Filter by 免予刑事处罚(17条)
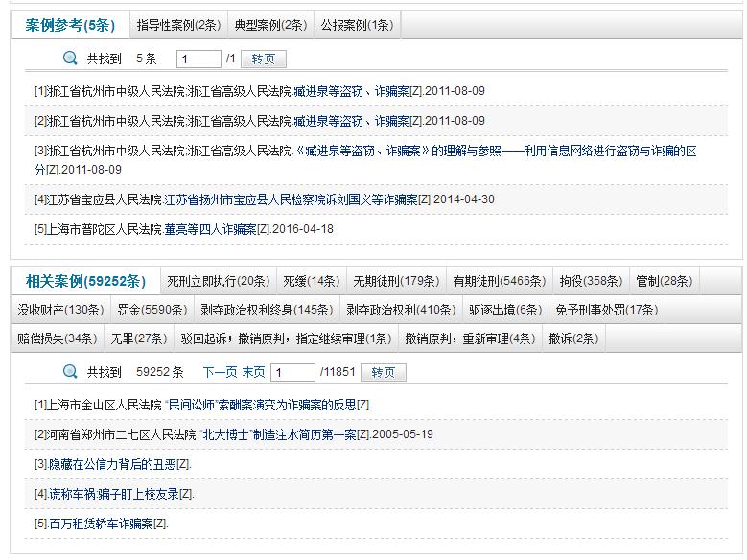The height and width of the screenshot is (560, 747). click(x=606, y=310)
